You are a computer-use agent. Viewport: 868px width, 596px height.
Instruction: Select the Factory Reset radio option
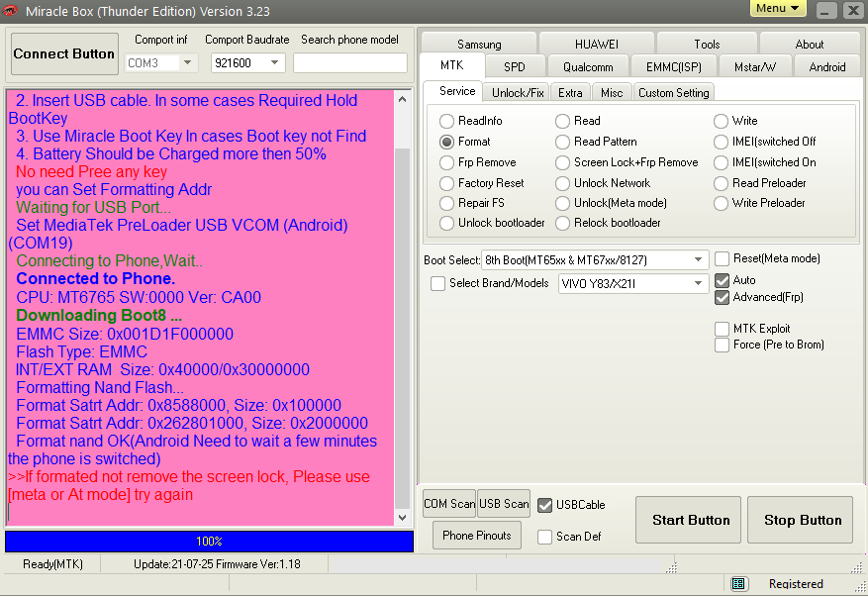tap(446, 183)
